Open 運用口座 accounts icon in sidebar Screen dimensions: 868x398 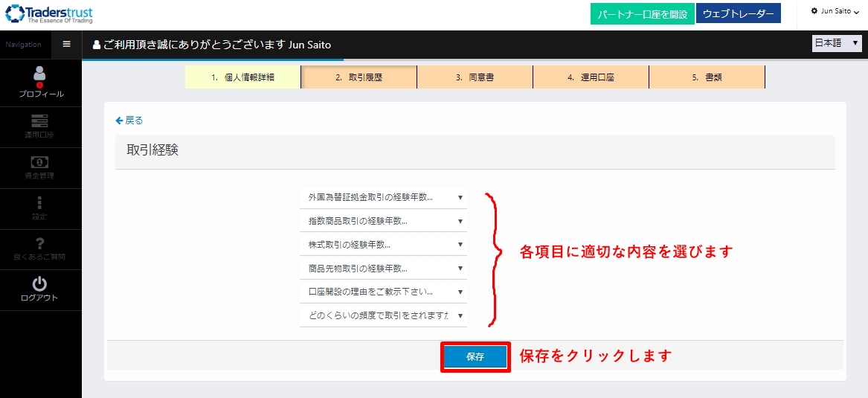[40, 121]
